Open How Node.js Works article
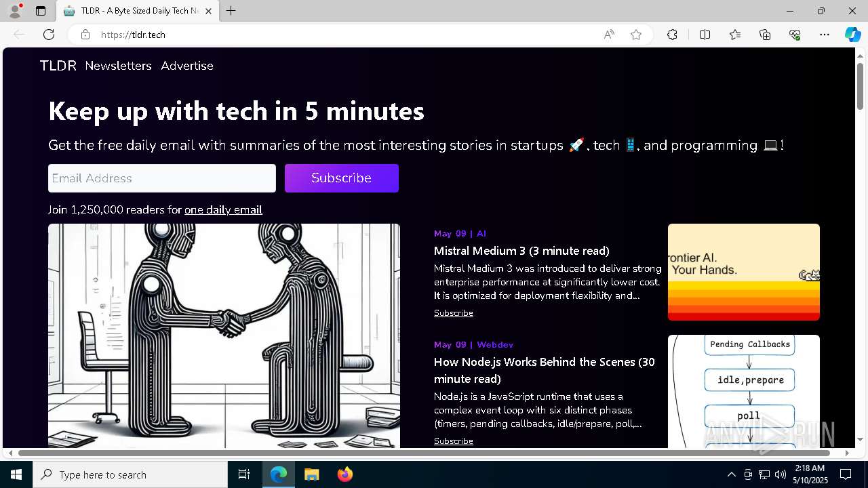The width and height of the screenshot is (868, 488). coord(545,370)
